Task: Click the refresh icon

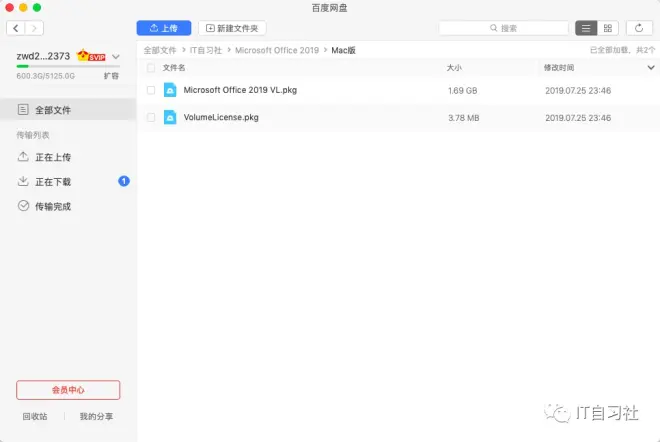Action: click(639, 28)
